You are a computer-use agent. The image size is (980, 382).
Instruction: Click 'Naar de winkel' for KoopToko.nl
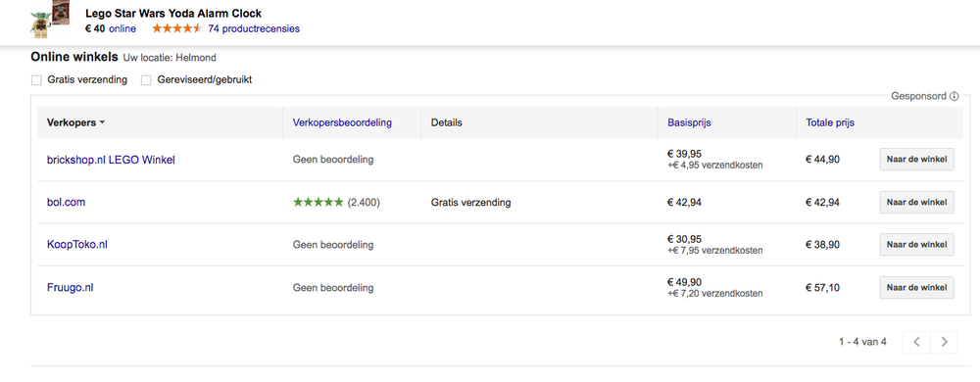click(917, 245)
